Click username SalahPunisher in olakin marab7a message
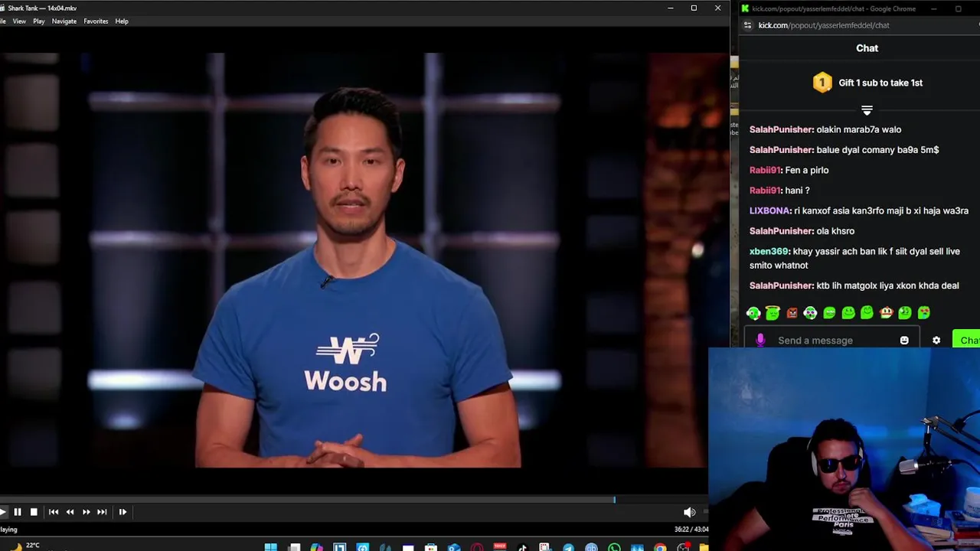The width and height of the screenshot is (980, 551). [781, 129]
